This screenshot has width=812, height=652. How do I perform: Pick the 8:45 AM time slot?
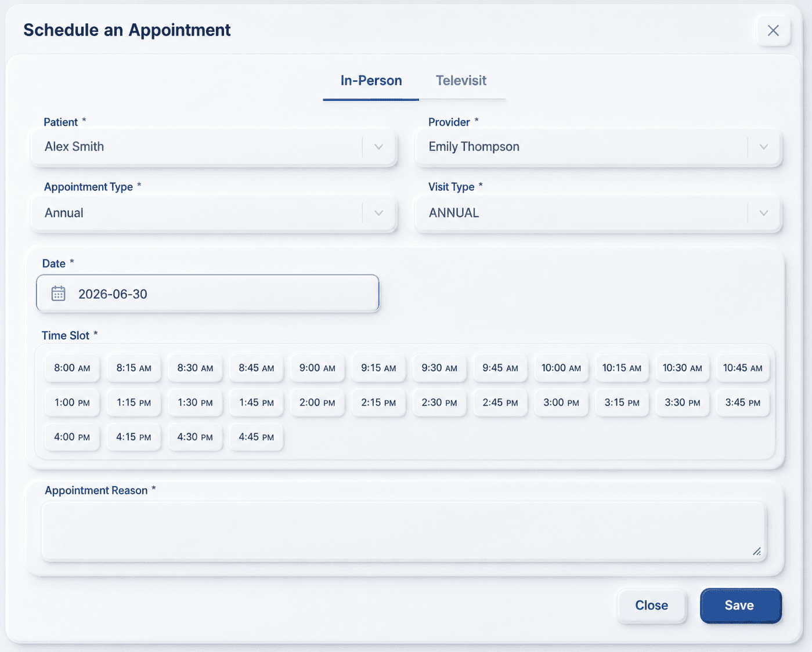click(256, 368)
